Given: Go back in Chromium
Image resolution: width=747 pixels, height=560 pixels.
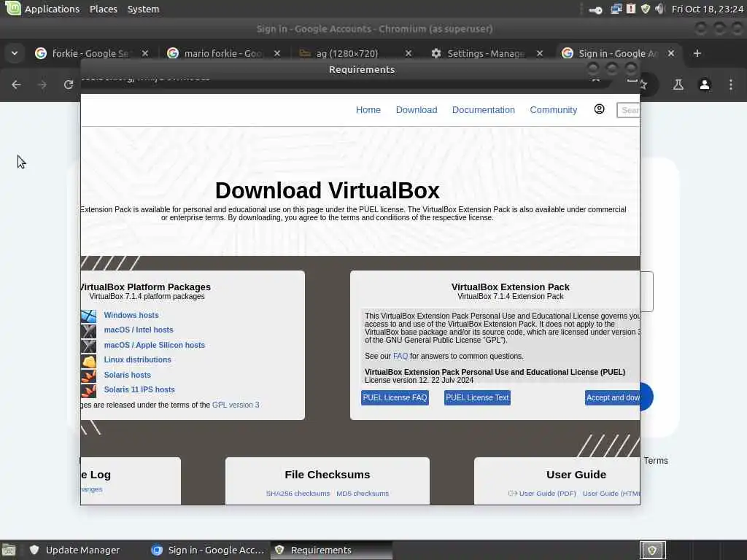Looking at the screenshot, I should (16, 85).
